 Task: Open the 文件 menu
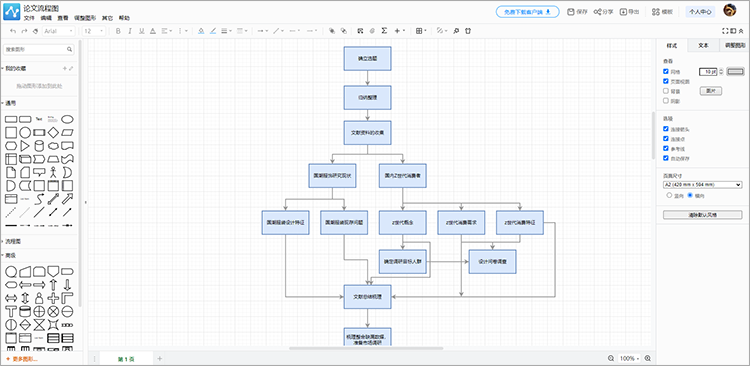click(29, 18)
